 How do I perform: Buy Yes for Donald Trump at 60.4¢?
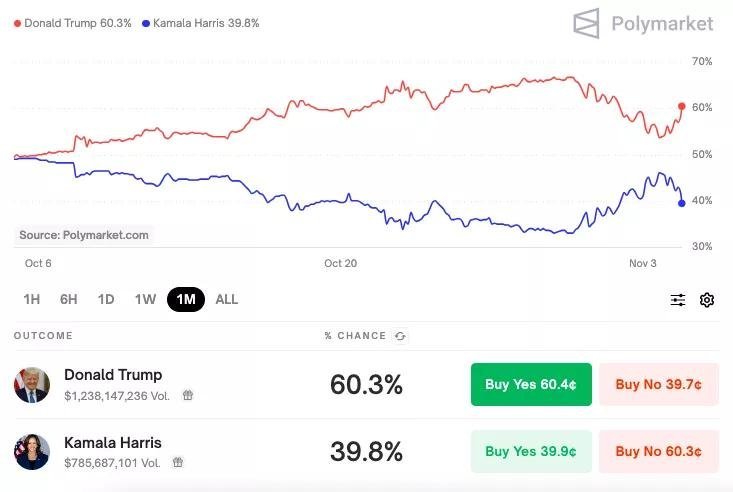[x=531, y=384]
